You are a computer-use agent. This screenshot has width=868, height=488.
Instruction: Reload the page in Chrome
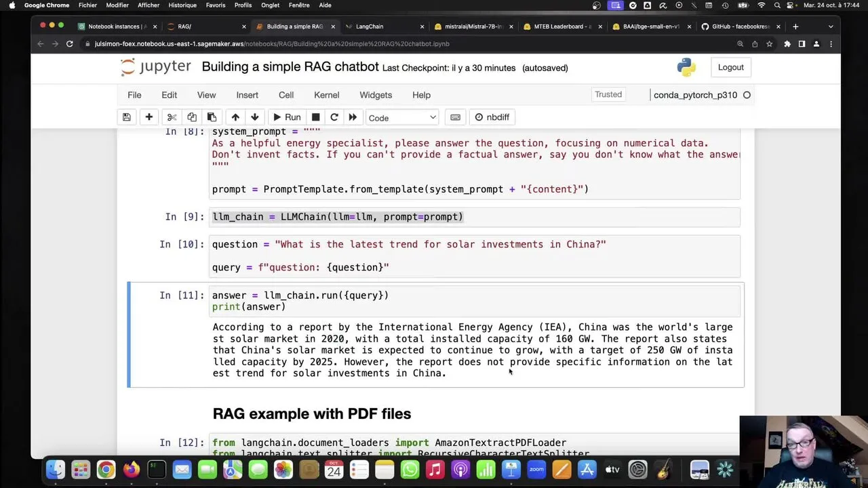tap(70, 44)
